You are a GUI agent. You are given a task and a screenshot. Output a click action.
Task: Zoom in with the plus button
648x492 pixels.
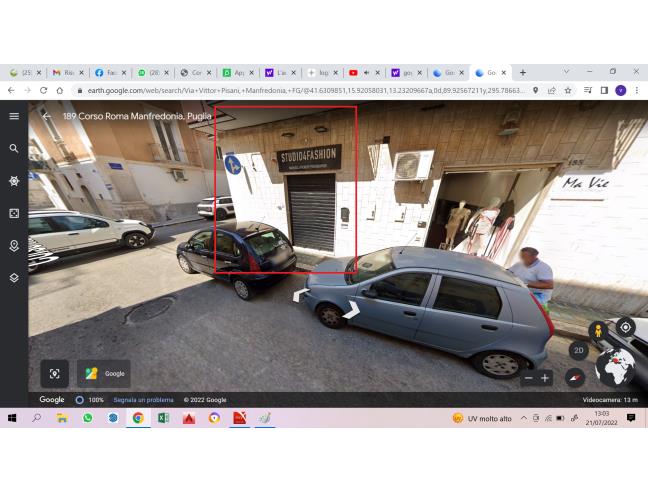545,378
